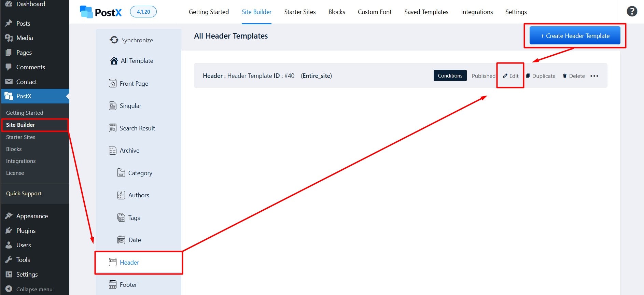
Task: Open Getting Started in PostX submenu
Action: pos(25,113)
